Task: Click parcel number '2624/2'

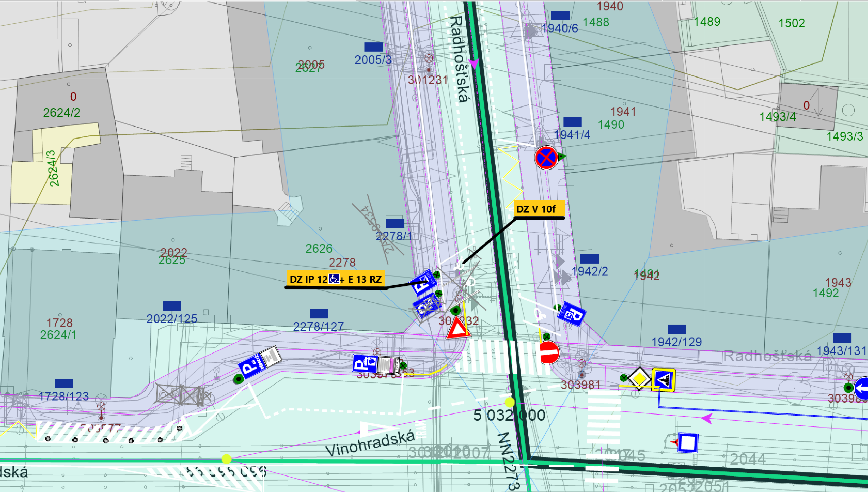Action: coord(62,113)
